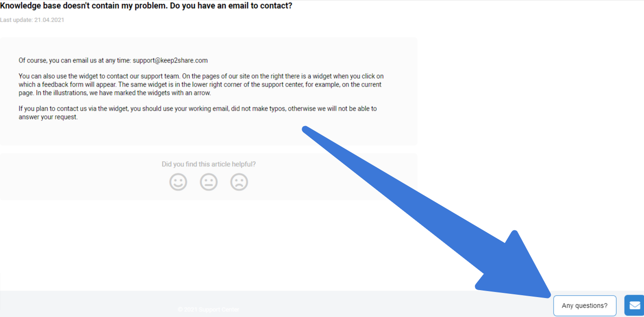Click the paragraph starting 'If you plan to contact us'

point(198,113)
